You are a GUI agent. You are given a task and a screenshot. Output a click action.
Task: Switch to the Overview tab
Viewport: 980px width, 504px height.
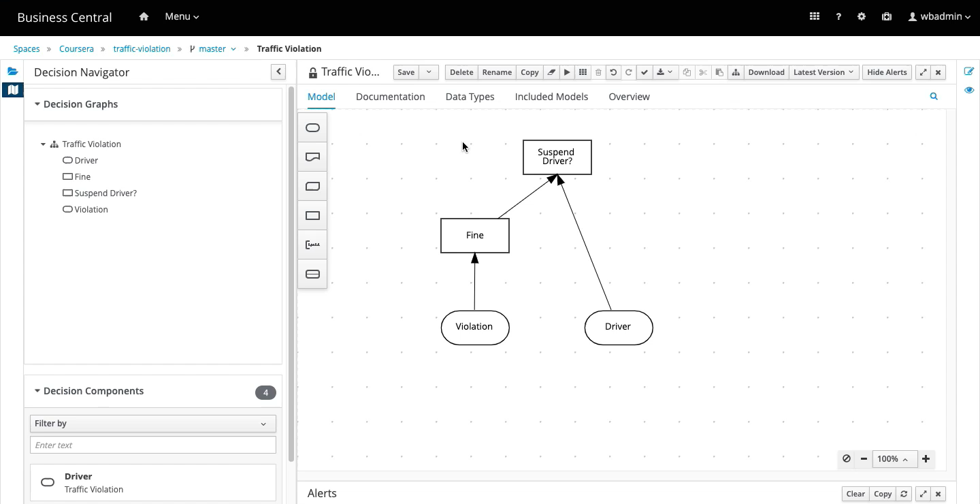[x=630, y=97]
